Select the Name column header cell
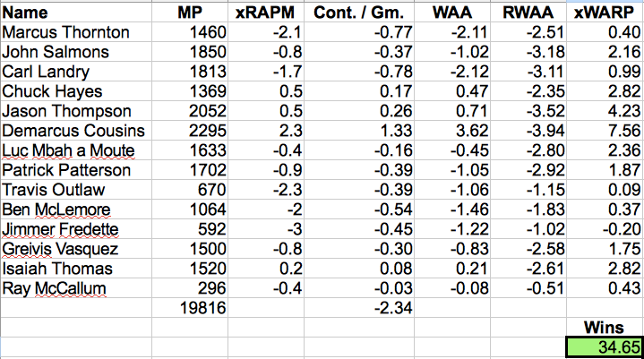Viewport: 644px width, 359px height. tap(76, 13)
